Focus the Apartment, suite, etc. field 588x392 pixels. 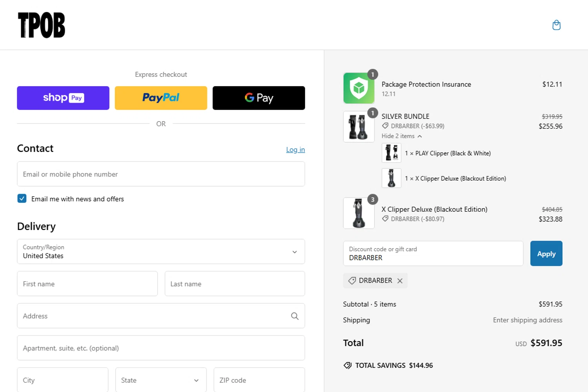161,348
